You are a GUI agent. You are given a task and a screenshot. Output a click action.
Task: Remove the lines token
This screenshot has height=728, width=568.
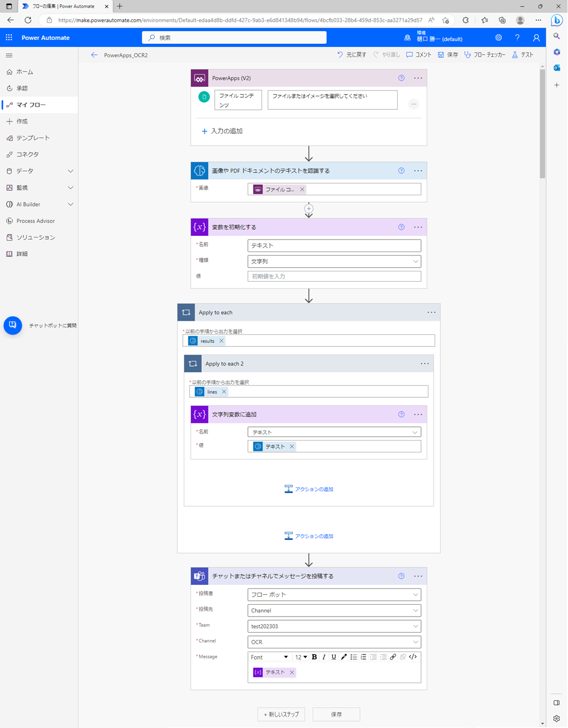[x=224, y=392]
